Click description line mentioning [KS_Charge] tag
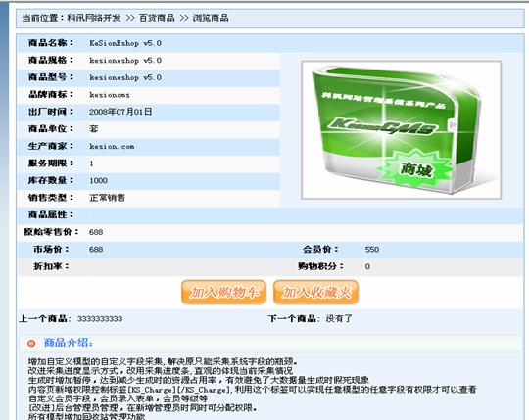 [x=253, y=390]
